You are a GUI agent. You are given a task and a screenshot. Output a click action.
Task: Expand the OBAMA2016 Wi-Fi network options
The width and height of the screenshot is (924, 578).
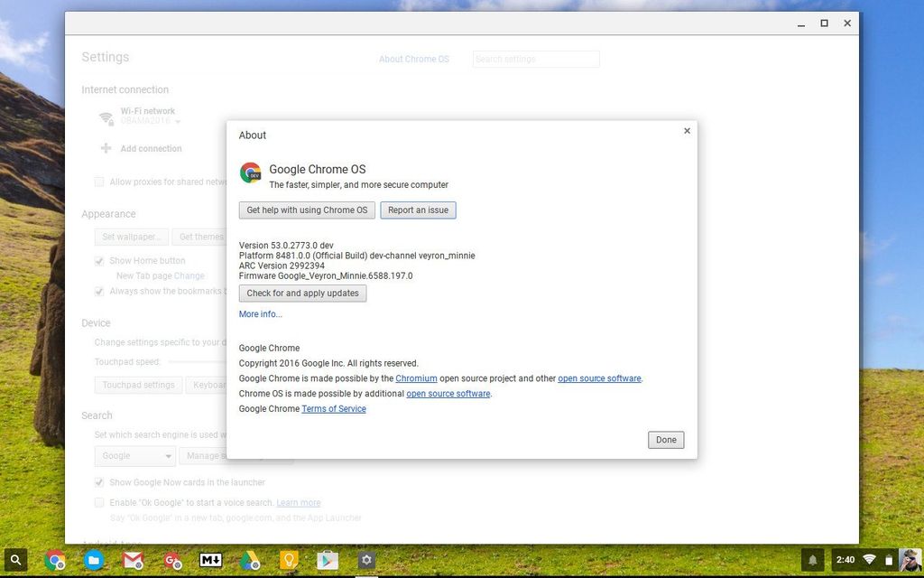175,120
